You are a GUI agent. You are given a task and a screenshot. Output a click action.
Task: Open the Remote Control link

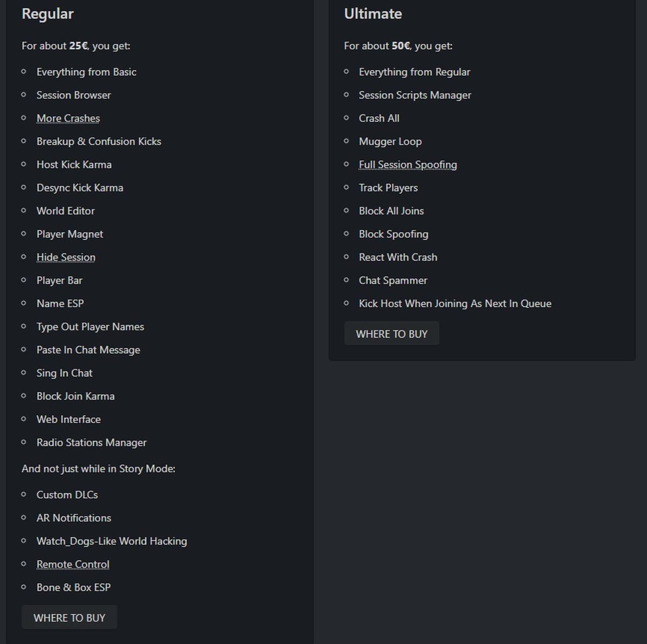[73, 564]
